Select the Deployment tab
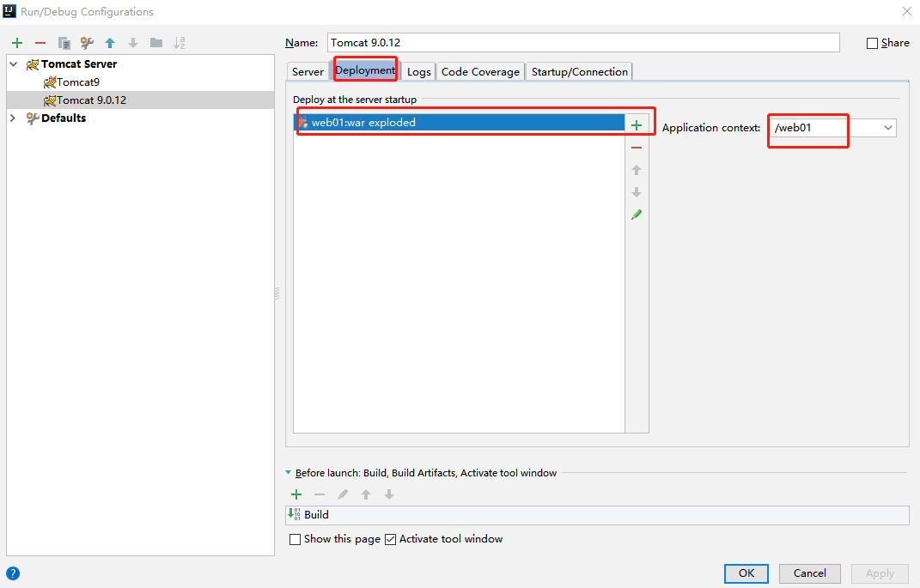Image resolution: width=920 pixels, height=588 pixels. coord(365,70)
